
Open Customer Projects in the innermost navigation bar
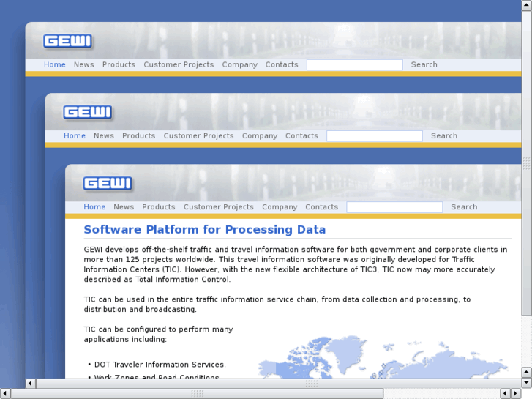(x=219, y=206)
